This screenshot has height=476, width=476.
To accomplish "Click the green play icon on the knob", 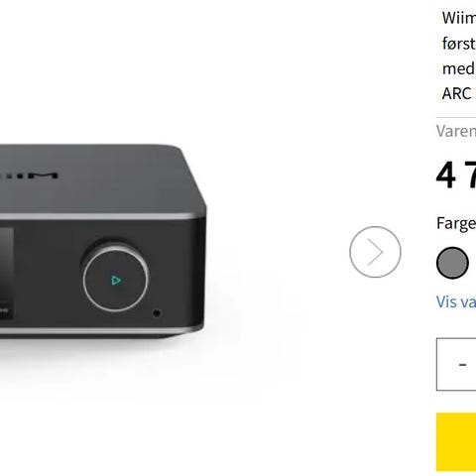I will [x=116, y=281].
